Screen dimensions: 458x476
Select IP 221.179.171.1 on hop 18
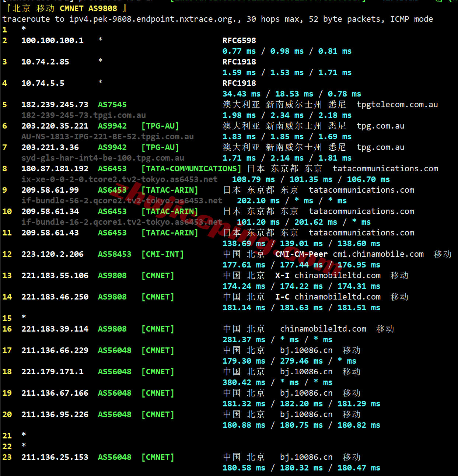click(52, 372)
